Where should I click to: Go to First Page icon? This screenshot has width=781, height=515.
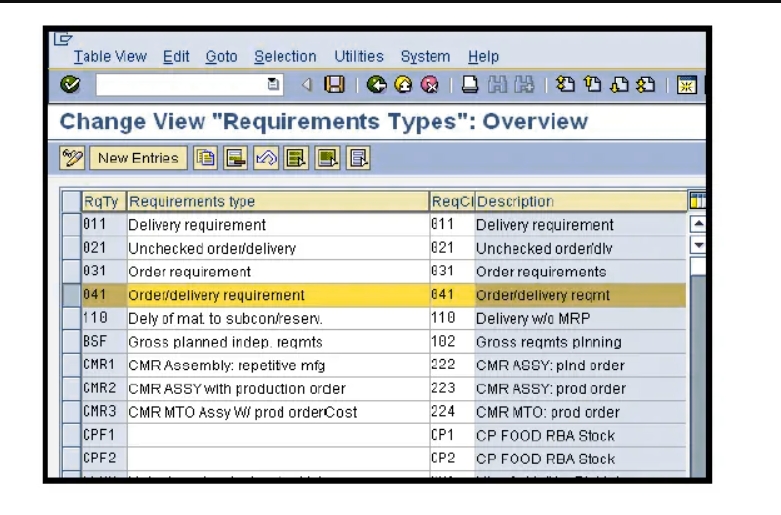(x=565, y=84)
